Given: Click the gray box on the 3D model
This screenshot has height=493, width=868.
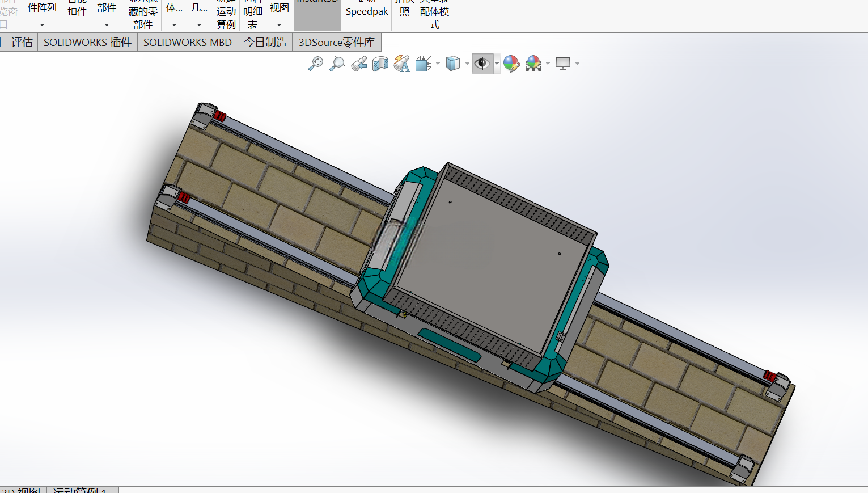Looking at the screenshot, I should tap(491, 267).
